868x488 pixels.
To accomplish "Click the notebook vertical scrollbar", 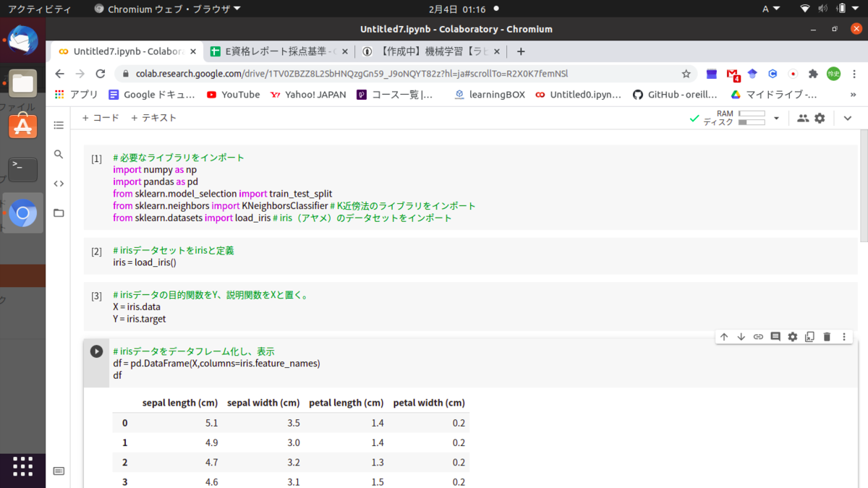I will (x=863, y=187).
